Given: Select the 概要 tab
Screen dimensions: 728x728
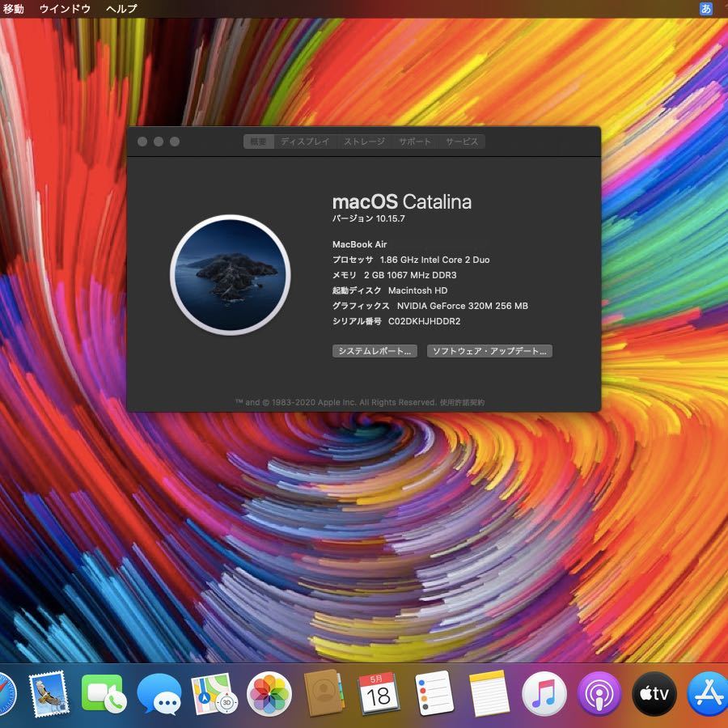Looking at the screenshot, I should point(259,142).
